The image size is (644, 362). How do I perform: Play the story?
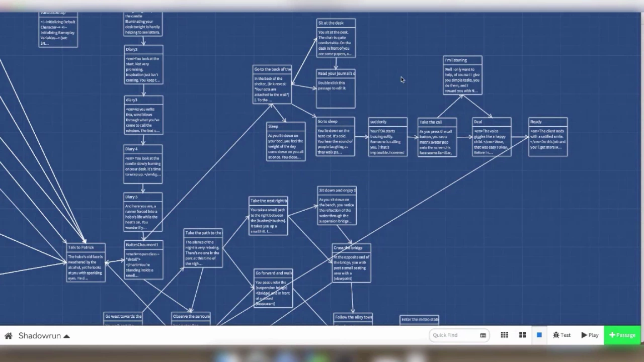point(590,335)
